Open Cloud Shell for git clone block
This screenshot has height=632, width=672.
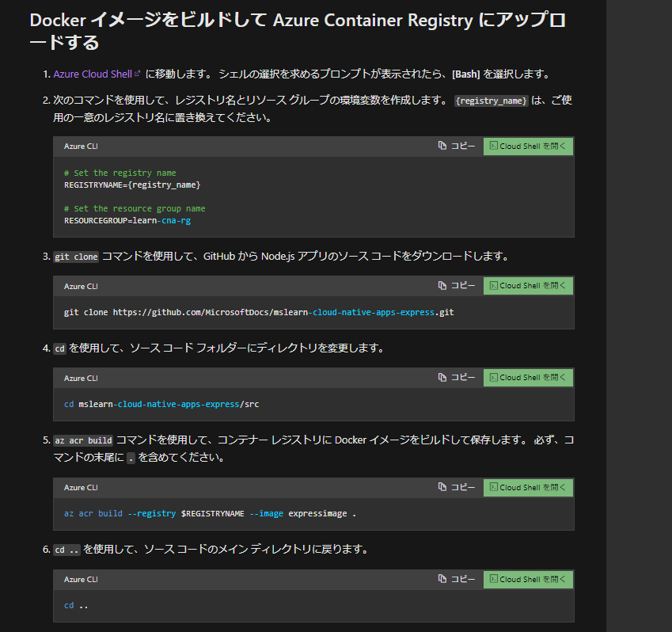pyautogui.click(x=528, y=286)
